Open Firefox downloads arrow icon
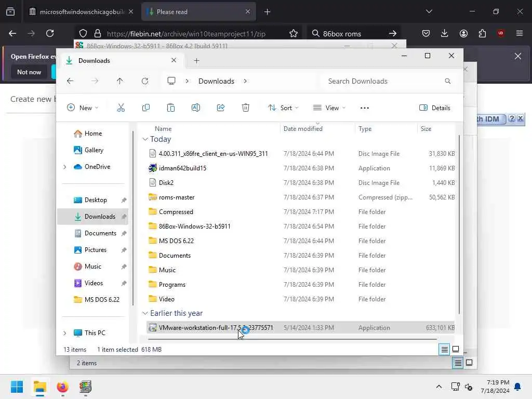The height and width of the screenshot is (399, 532). click(445, 33)
